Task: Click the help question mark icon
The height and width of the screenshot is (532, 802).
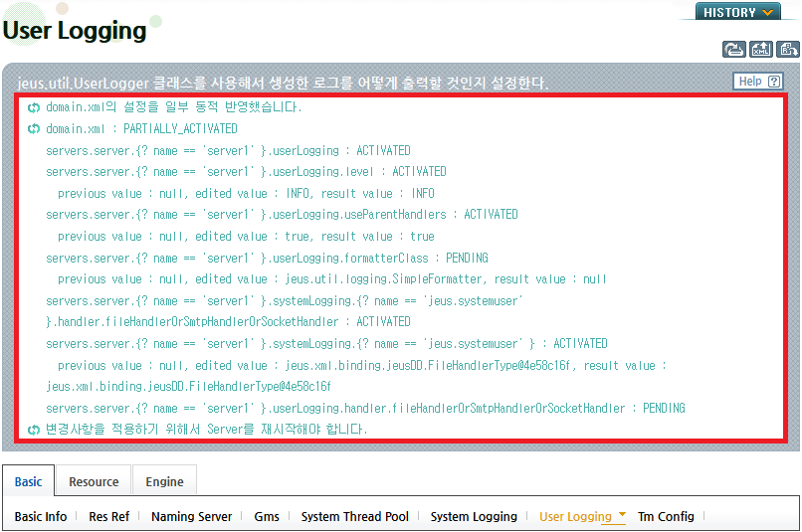Action: point(774,82)
